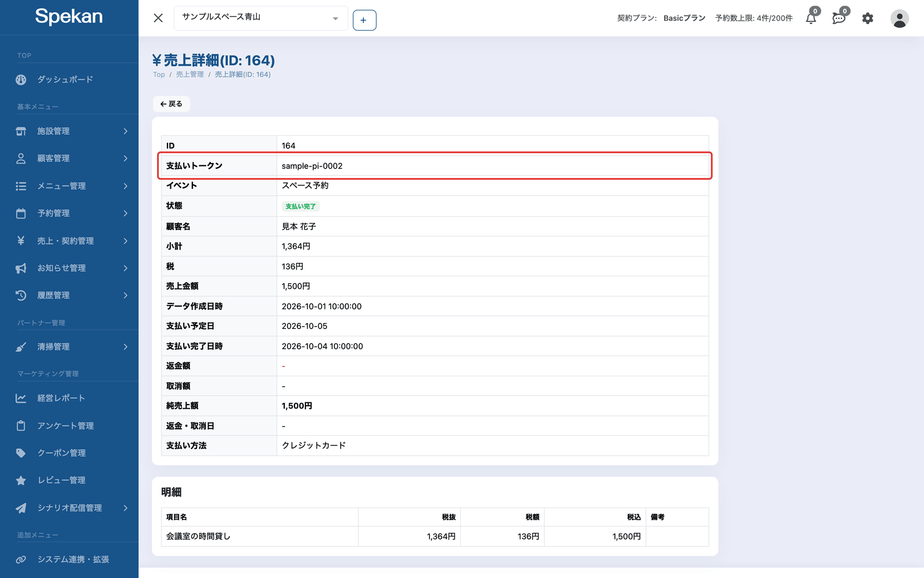Click the yen sales management icon
Image resolution: width=924 pixels, height=578 pixels.
coord(21,240)
